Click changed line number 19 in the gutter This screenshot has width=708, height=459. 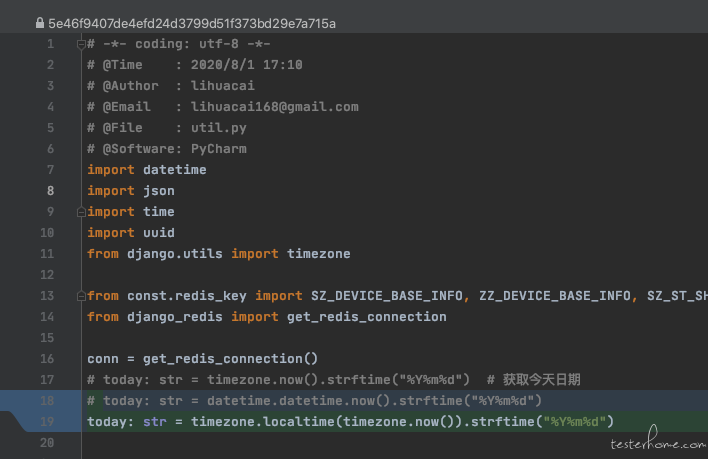47,422
